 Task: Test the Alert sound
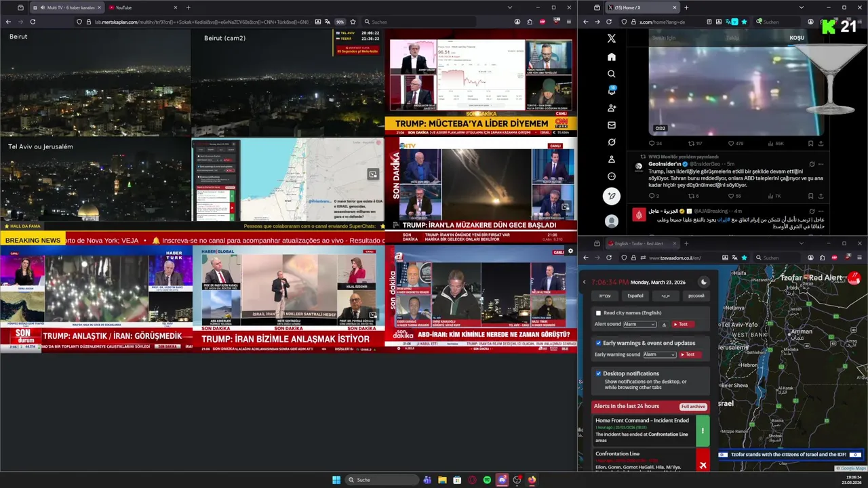click(684, 325)
